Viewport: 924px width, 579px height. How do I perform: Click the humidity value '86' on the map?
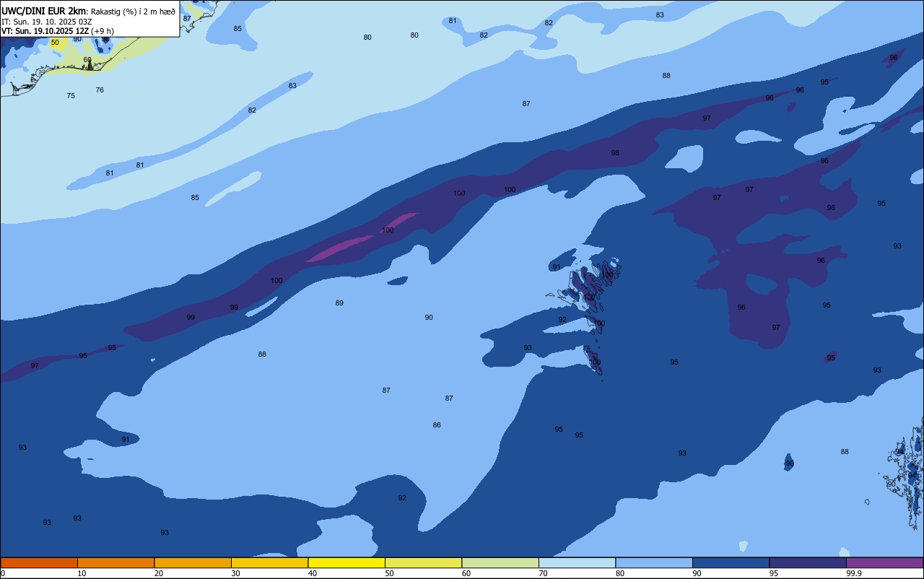[x=437, y=425]
